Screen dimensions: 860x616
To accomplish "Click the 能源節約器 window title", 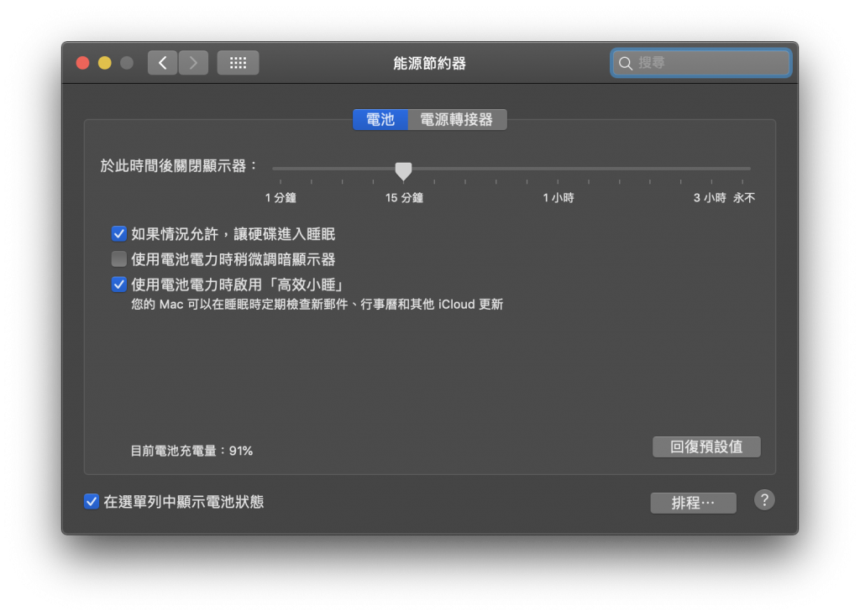I will pyautogui.click(x=429, y=64).
